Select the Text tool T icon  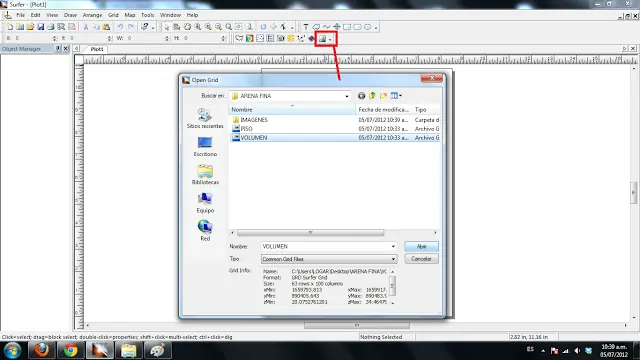click(306, 27)
